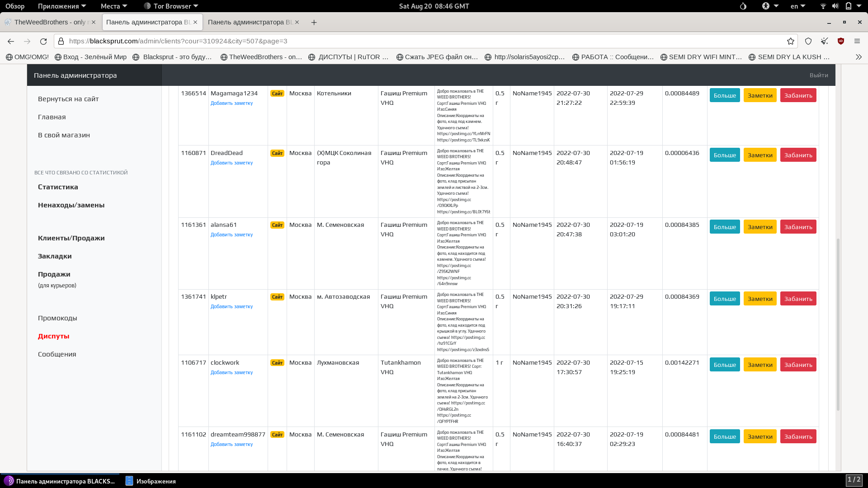Open Закладки in the sidebar
The height and width of the screenshot is (488, 868).
[55, 256]
